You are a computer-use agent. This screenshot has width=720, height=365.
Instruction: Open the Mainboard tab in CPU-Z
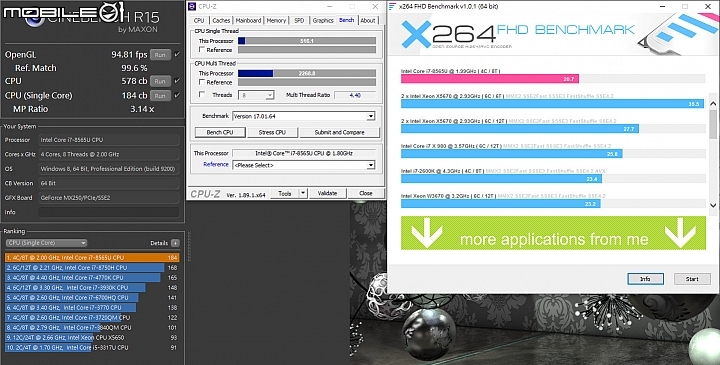click(x=248, y=21)
